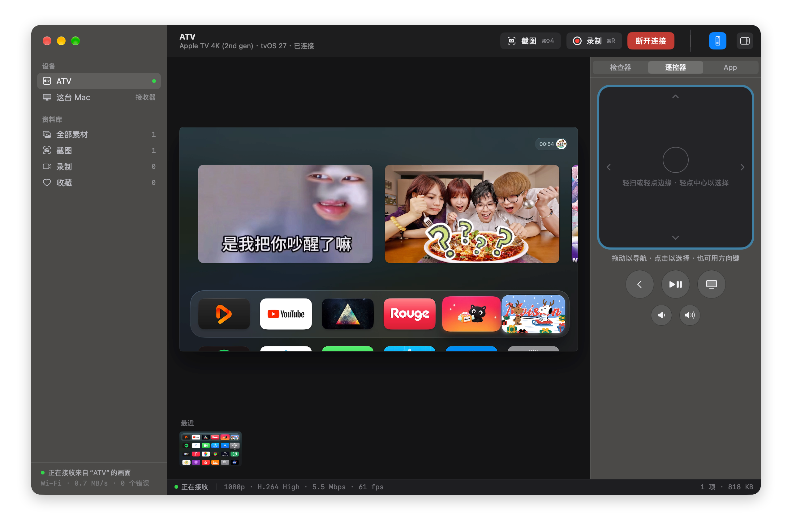Viewport: 792px width, 532px height.
Task: Click the 收藏 heart icon
Action: (x=47, y=183)
